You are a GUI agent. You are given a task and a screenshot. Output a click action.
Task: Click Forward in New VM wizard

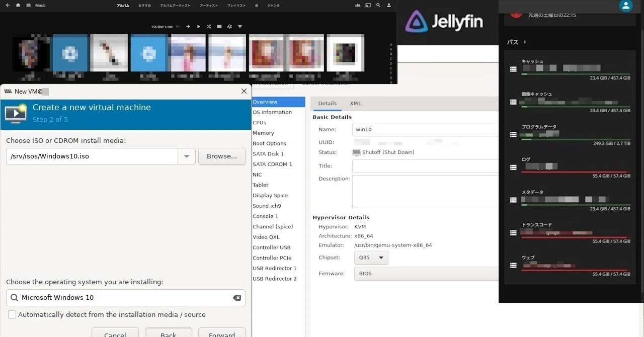222,333
